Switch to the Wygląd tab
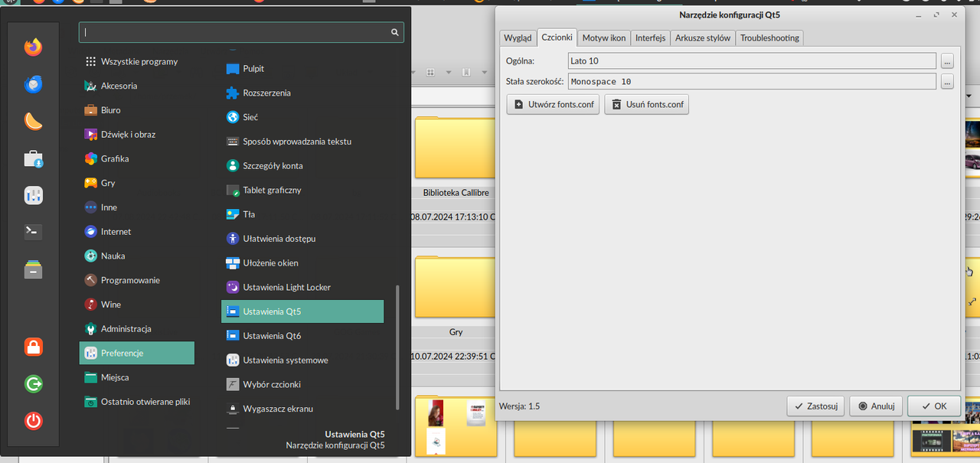980x463 pixels. click(x=518, y=38)
